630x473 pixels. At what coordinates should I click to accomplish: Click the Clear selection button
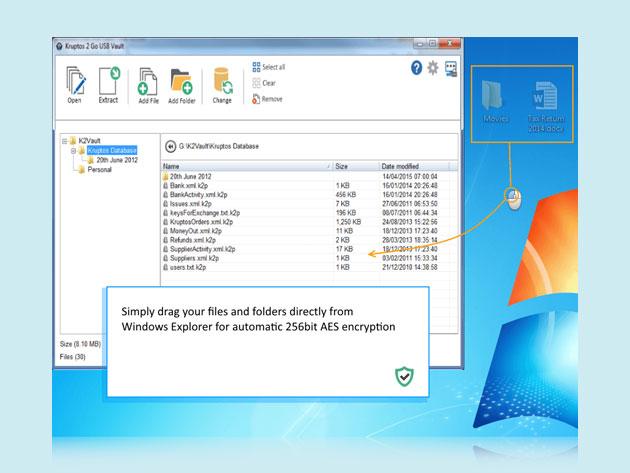coord(265,83)
